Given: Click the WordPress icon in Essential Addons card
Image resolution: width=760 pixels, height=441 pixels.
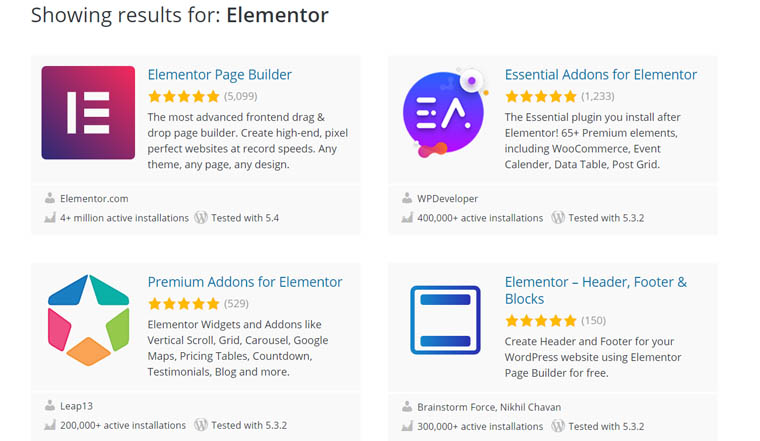Looking at the screenshot, I should click(x=558, y=217).
